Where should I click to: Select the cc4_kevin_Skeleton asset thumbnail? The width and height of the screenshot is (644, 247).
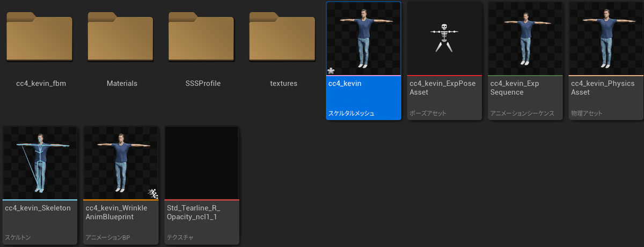pyautogui.click(x=40, y=163)
